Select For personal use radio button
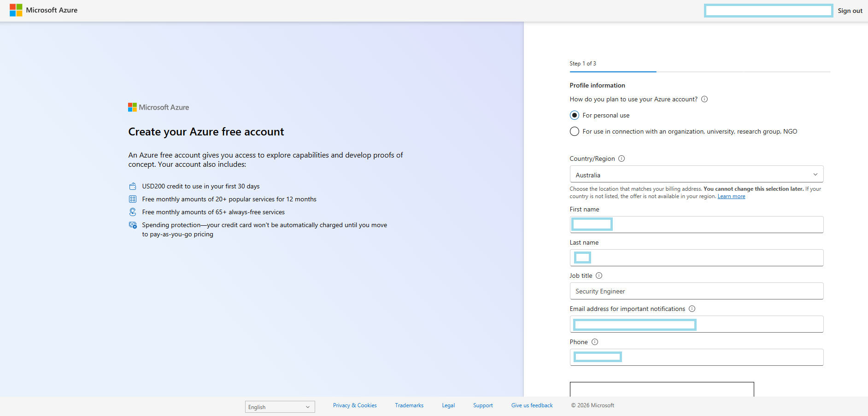 (575, 115)
